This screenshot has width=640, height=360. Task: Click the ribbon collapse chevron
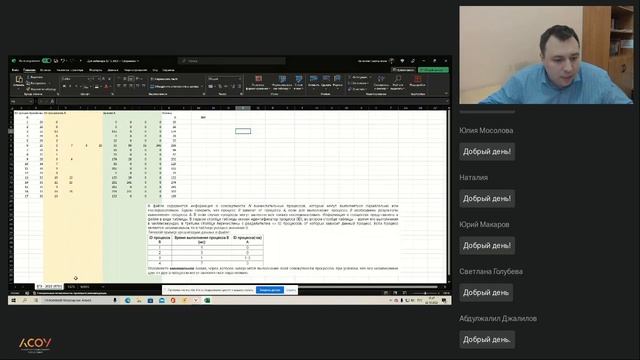446,94
